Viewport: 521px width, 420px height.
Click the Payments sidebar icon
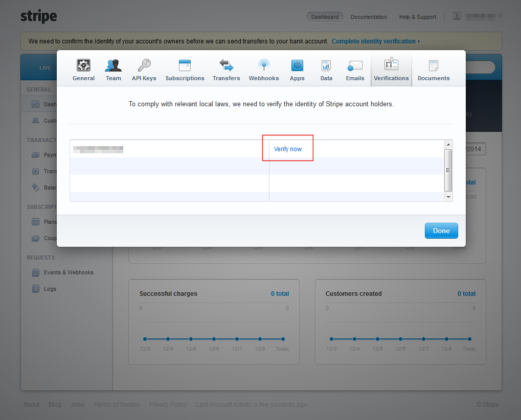[x=36, y=155]
